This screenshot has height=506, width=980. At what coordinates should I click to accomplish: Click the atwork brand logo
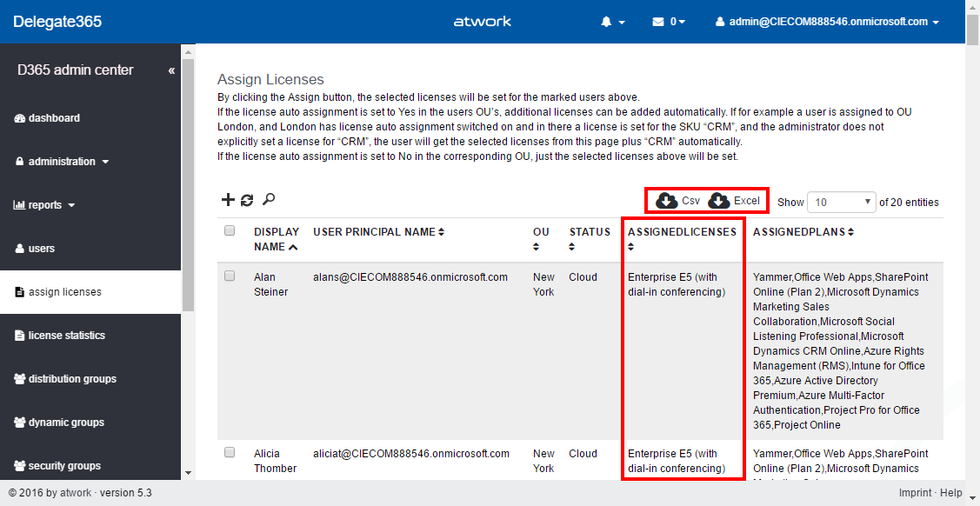pos(483,21)
